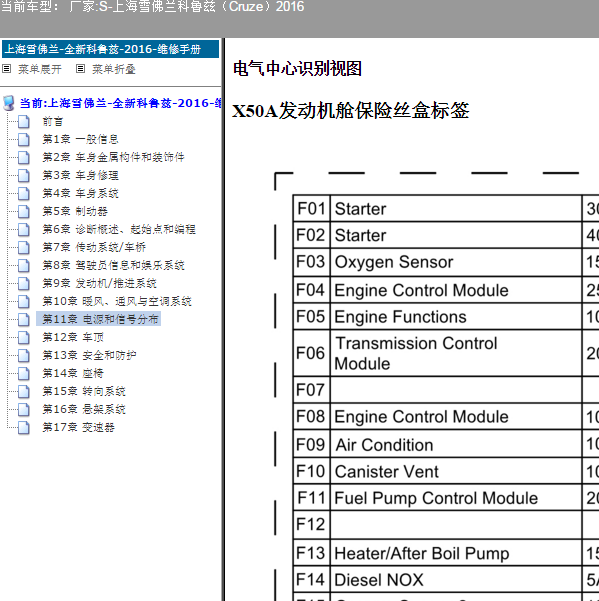Click the Diesel NOX cell
Image resolution: width=599 pixels, height=601 pixels.
(x=456, y=580)
